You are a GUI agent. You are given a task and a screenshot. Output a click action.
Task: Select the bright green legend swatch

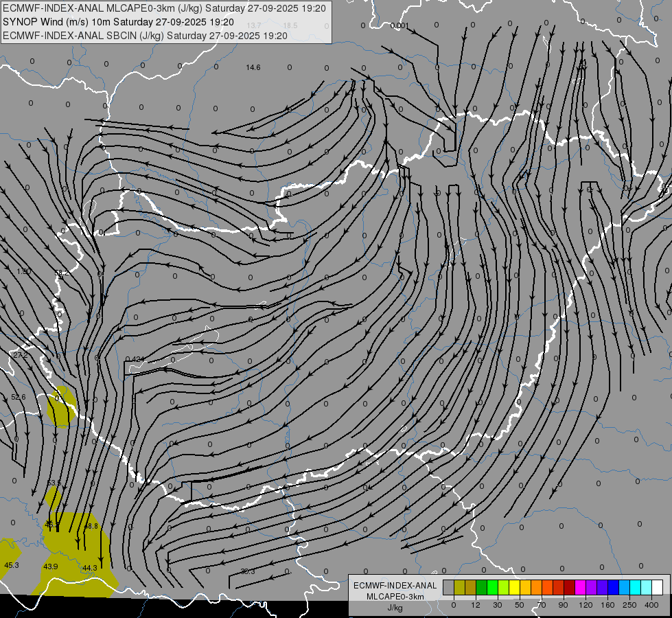[492, 587]
